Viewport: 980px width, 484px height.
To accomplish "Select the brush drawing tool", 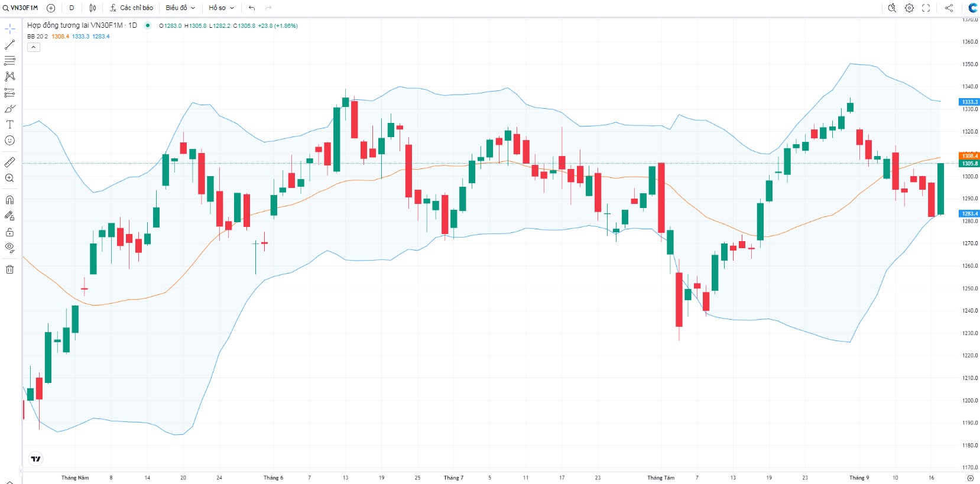I will [x=10, y=109].
